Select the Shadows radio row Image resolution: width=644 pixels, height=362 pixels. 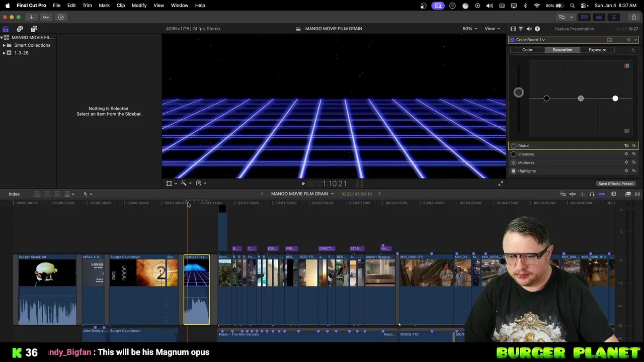[x=573, y=154]
